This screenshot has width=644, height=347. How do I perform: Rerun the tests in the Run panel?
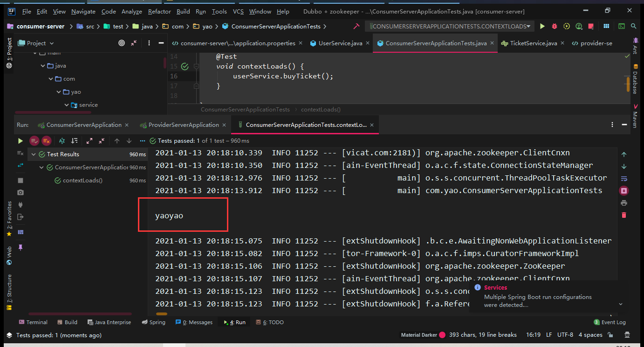(20, 140)
